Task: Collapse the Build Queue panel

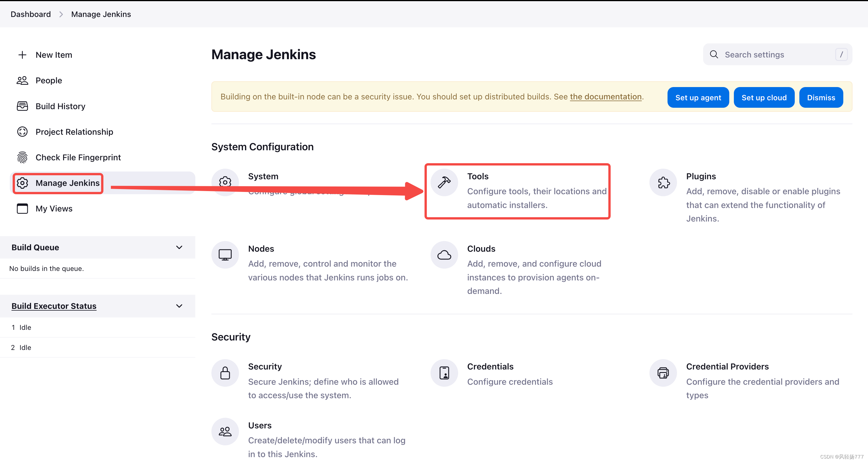Action: point(179,247)
